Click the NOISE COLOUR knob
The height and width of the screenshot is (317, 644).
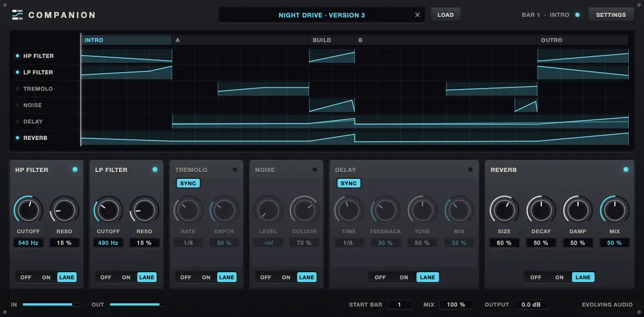click(x=305, y=210)
